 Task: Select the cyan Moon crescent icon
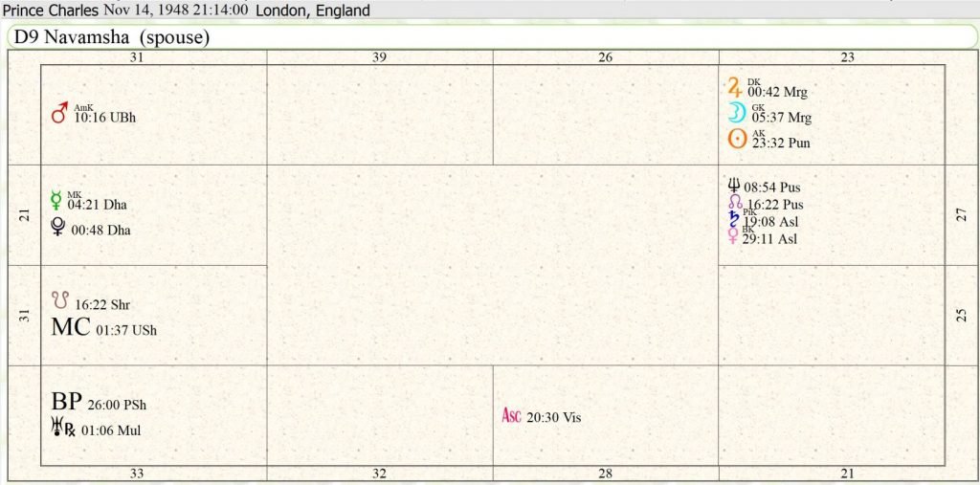pos(736,113)
